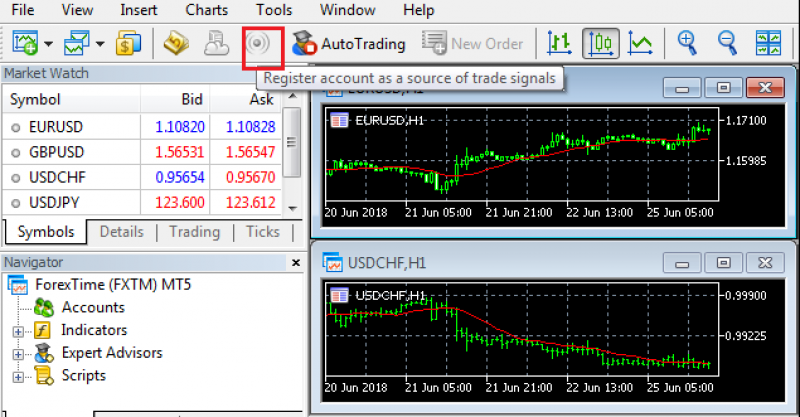The height and width of the screenshot is (417, 800).
Task: Expand the Scripts tree node
Action: click(x=18, y=377)
